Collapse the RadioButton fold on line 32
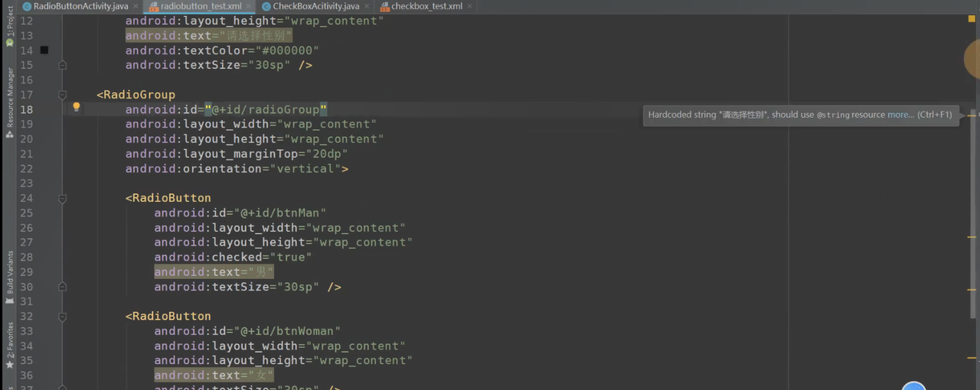The image size is (980, 390). 63,317
